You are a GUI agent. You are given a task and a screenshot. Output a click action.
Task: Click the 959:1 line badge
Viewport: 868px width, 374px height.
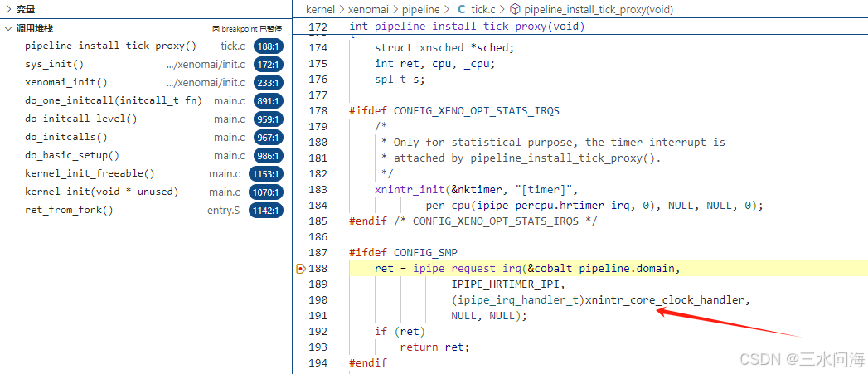[269, 119]
